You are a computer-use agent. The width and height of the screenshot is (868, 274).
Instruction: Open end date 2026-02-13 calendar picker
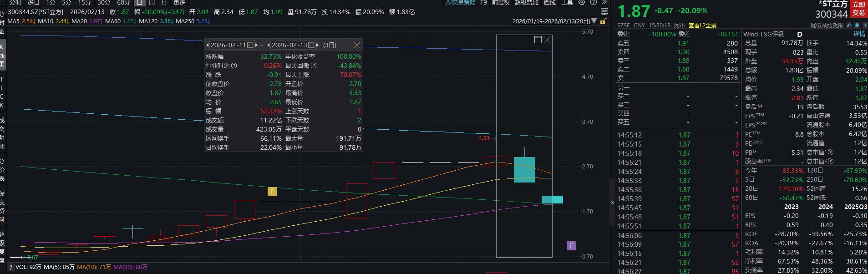[311, 45]
